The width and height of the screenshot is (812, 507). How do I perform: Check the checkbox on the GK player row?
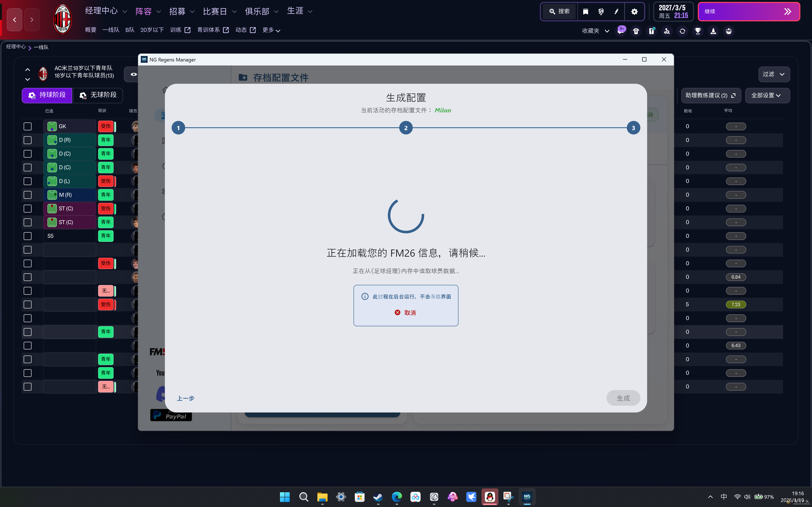(27, 126)
